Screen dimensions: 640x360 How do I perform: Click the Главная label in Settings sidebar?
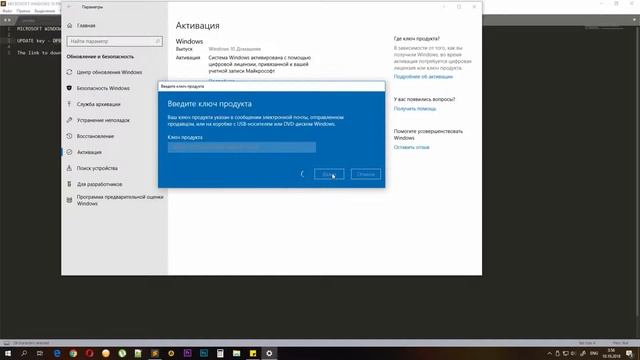(x=86, y=25)
